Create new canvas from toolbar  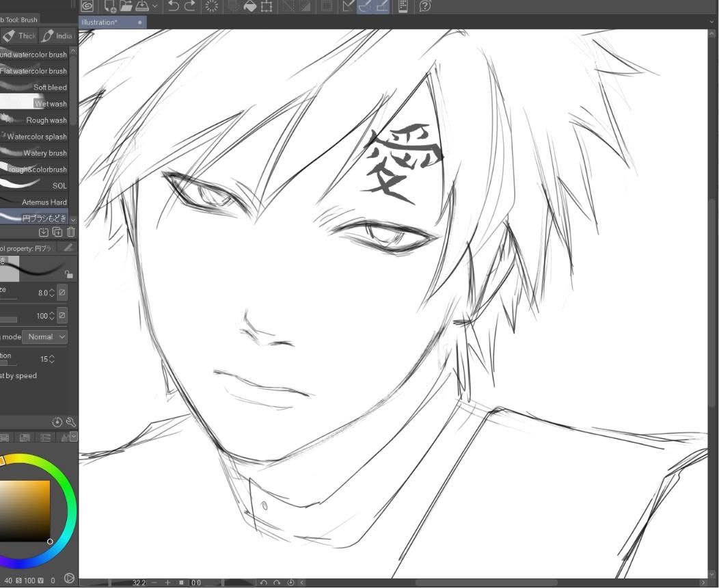[x=109, y=6]
